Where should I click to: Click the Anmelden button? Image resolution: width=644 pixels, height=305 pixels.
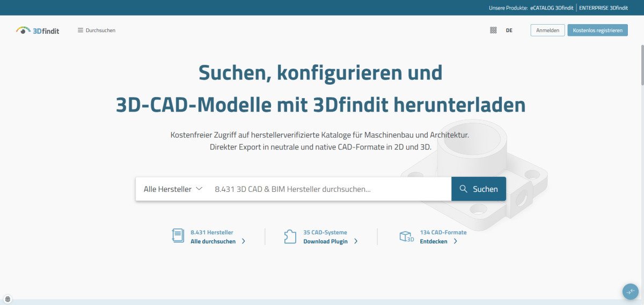547,31
